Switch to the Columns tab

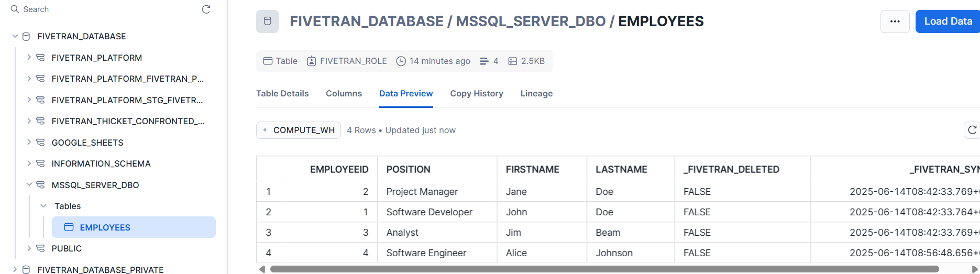coord(344,93)
